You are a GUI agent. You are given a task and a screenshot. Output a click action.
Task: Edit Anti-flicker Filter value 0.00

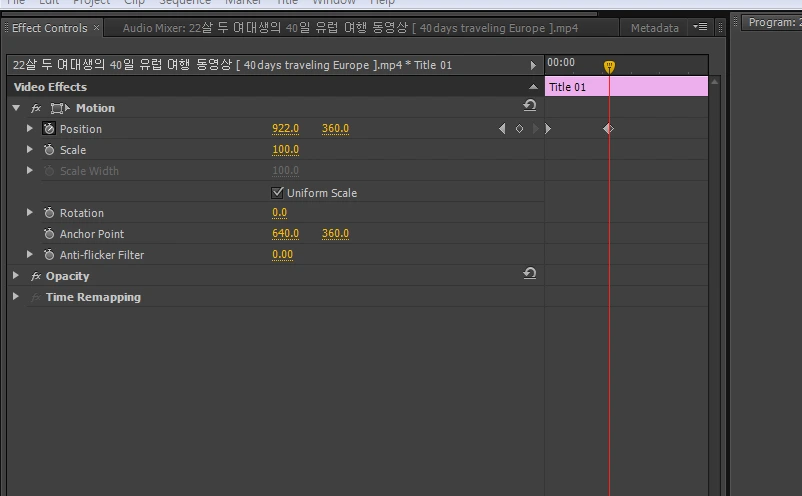pos(282,255)
